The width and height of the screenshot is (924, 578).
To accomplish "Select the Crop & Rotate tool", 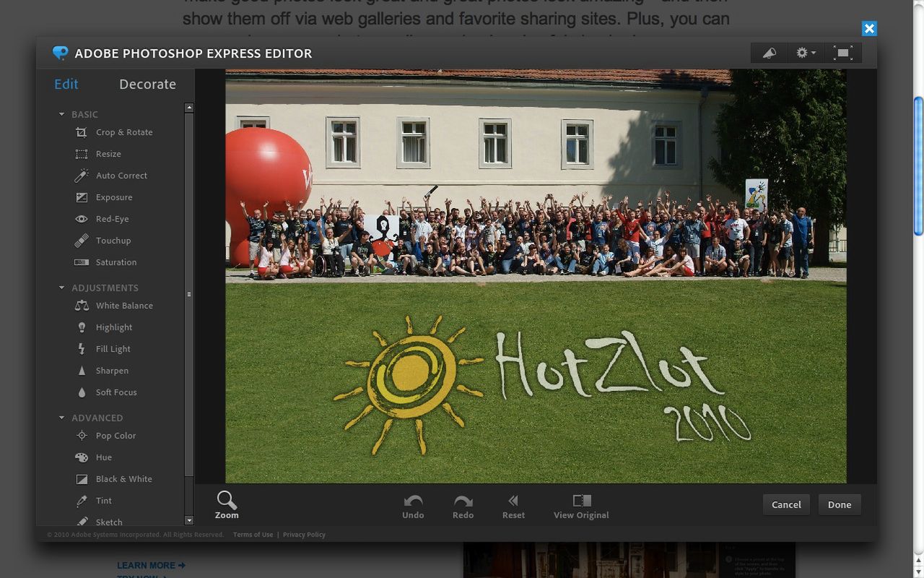I will pyautogui.click(x=123, y=132).
